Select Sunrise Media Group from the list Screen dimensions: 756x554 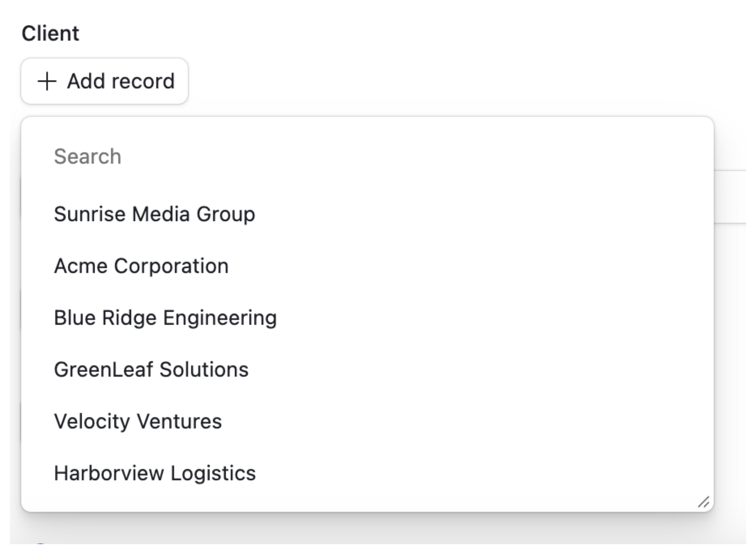pos(154,214)
